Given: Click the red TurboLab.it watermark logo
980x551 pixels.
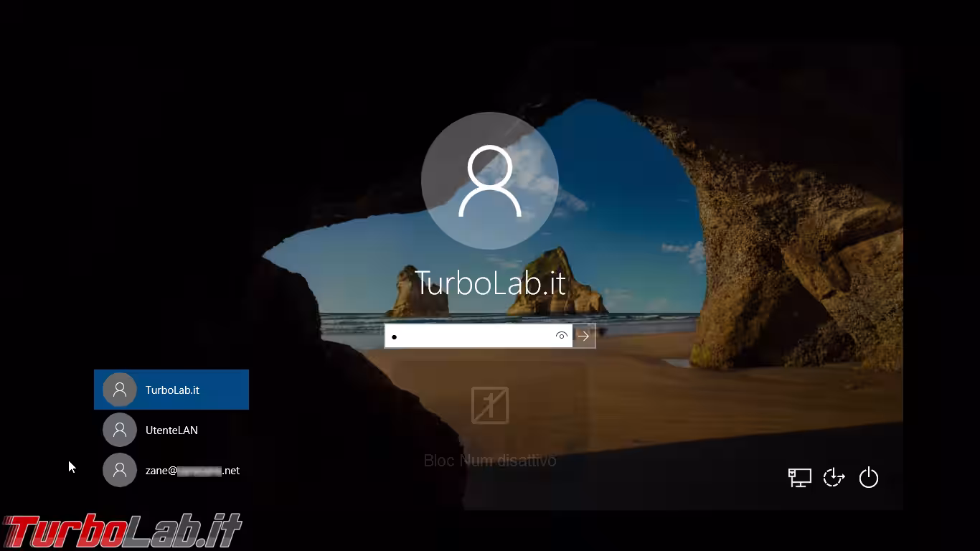Looking at the screenshot, I should 122,532.
